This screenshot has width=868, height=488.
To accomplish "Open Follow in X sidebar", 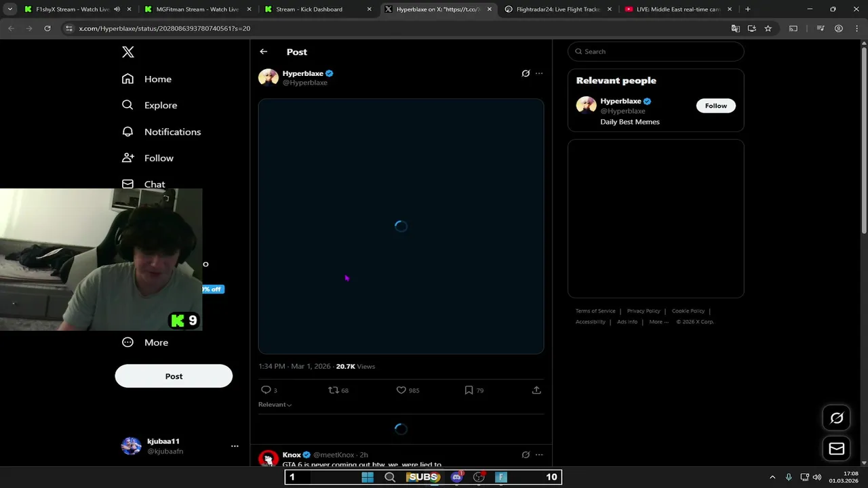I will point(148,158).
